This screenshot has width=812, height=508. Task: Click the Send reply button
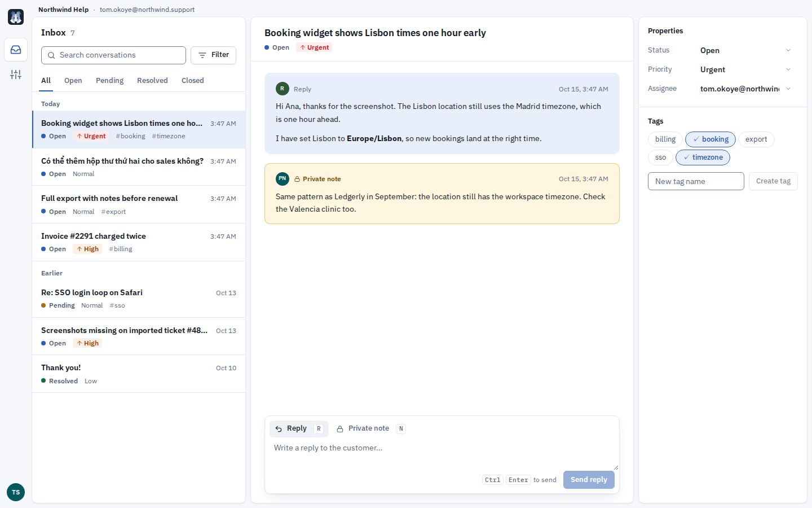pyautogui.click(x=589, y=480)
